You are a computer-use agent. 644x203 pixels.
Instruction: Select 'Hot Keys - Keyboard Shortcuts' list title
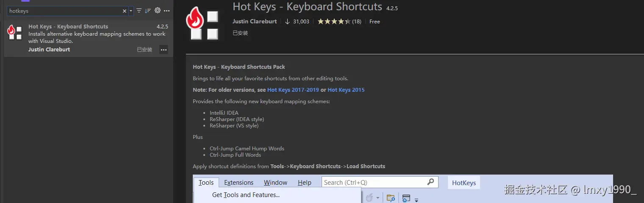[x=68, y=26]
